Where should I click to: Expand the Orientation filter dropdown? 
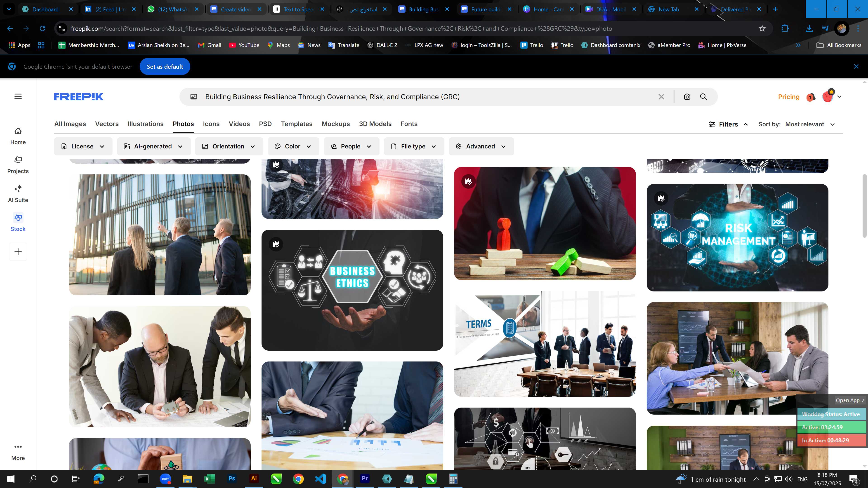[229, 146]
